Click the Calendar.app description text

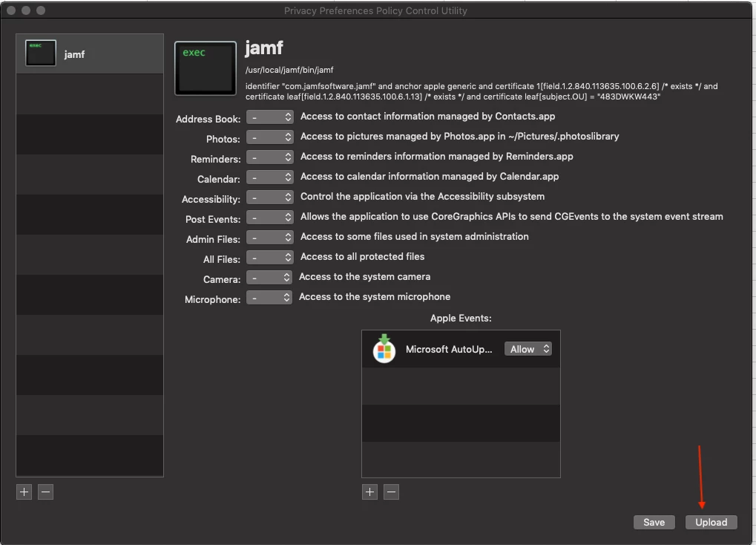tap(430, 176)
